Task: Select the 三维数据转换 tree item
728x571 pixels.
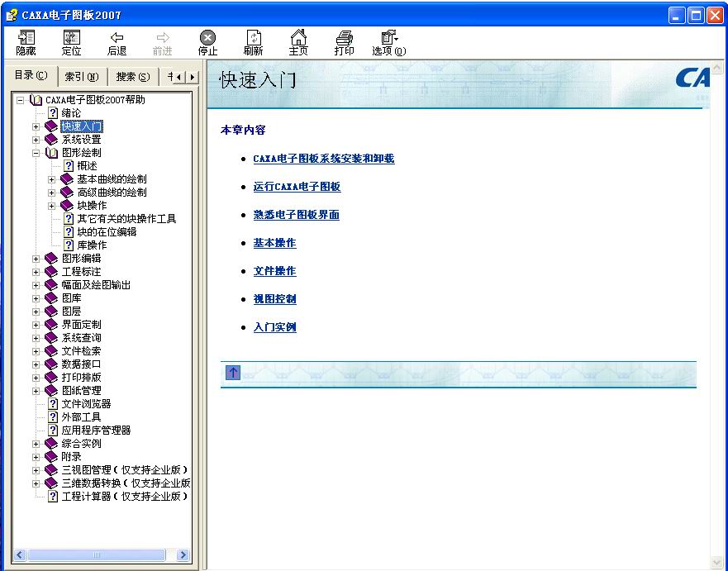Action: [126, 483]
